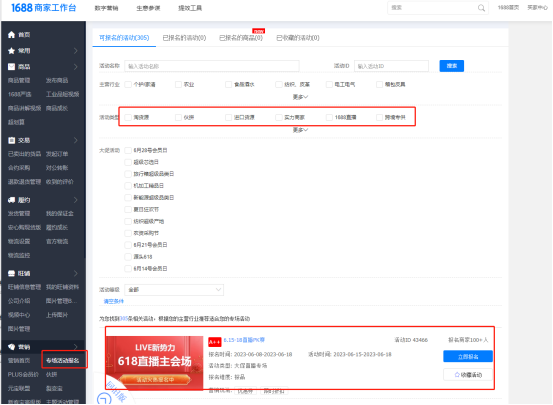Click the 清空条件 link
Image resolution: width=553 pixels, height=405 pixels.
[114, 301]
